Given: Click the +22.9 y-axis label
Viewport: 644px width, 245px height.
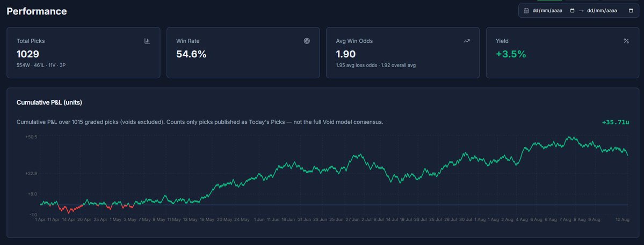Looking at the screenshot, I should tap(31, 174).
